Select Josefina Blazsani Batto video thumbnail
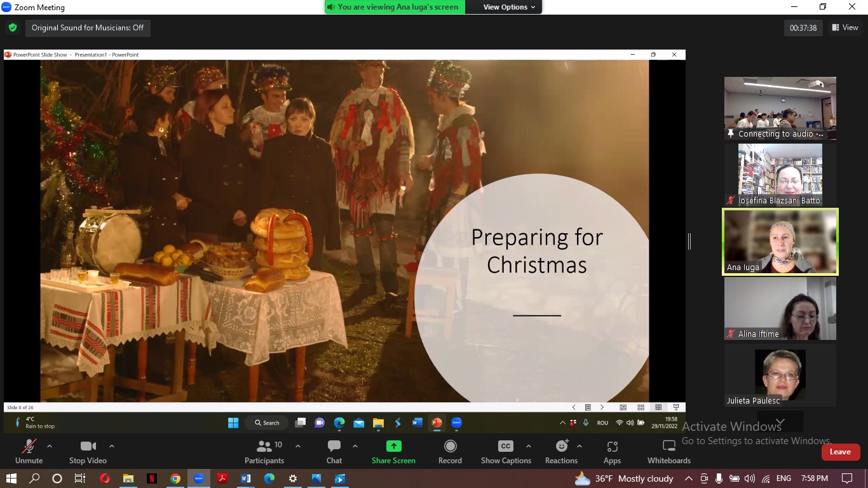The height and width of the screenshot is (488, 868). click(780, 175)
